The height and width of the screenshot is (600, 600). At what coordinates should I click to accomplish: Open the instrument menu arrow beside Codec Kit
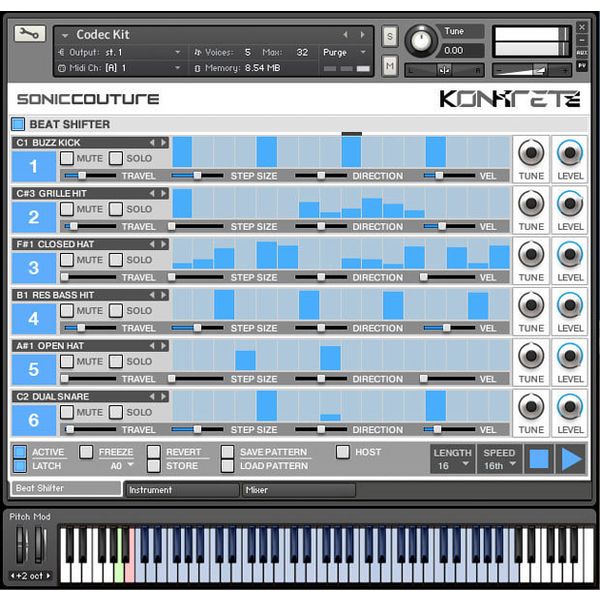[x=65, y=36]
